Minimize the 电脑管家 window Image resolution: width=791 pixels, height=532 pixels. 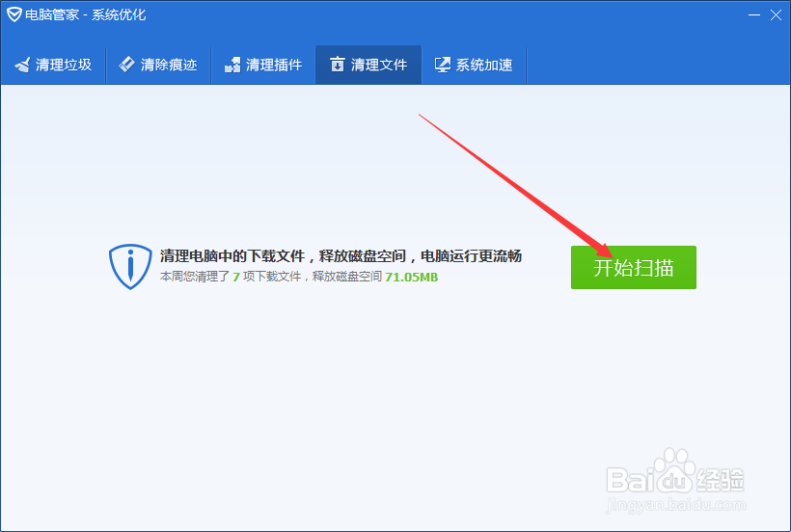point(754,15)
